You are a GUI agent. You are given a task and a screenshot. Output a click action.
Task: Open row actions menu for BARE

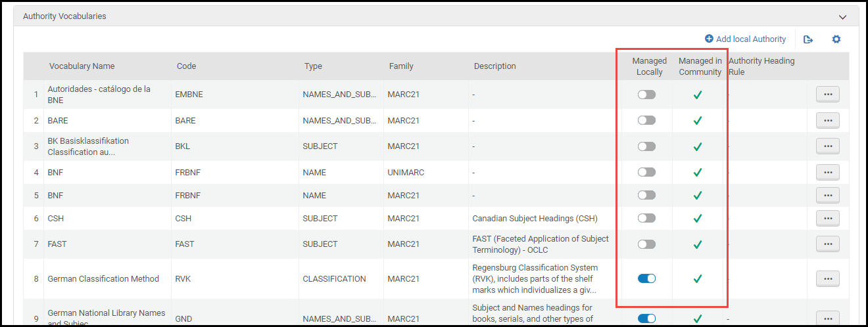[827, 120]
